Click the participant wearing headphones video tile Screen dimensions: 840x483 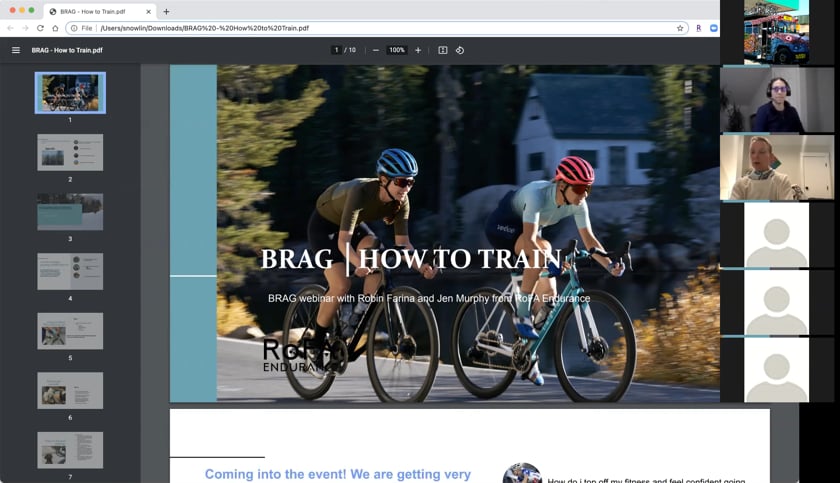pyautogui.click(x=777, y=100)
